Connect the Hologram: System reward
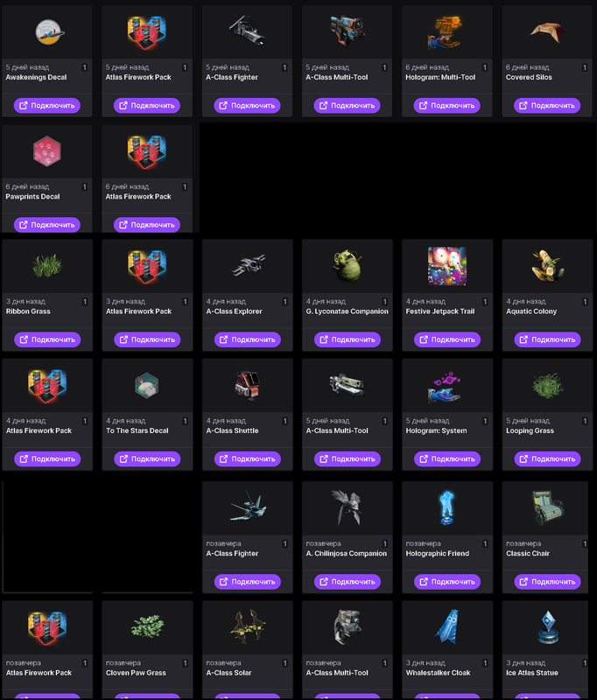This screenshot has height=700, width=597. 447,458
